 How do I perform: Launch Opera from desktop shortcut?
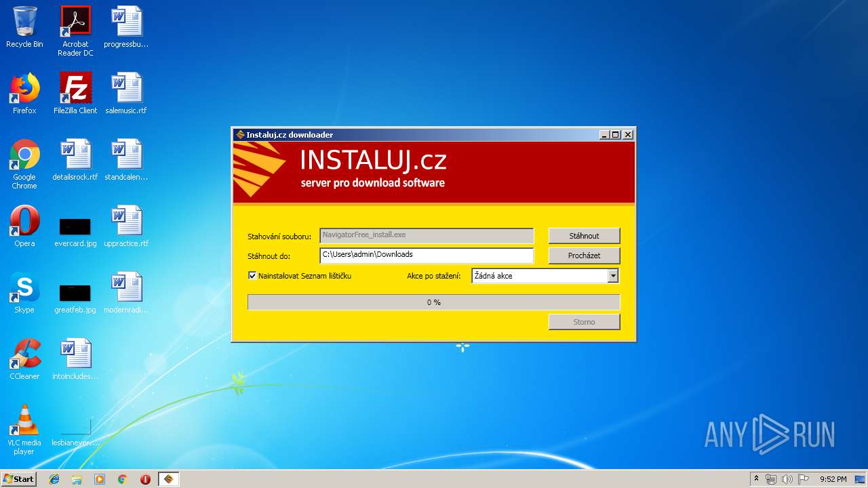pyautogui.click(x=24, y=226)
